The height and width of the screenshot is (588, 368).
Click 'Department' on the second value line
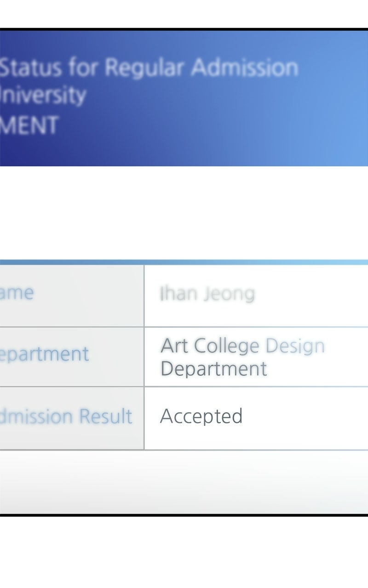(213, 369)
